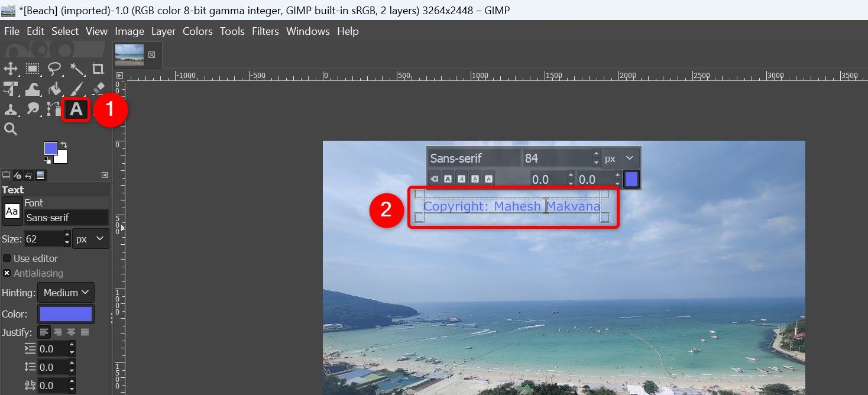Open the px unit dropdown above the text box

620,158
